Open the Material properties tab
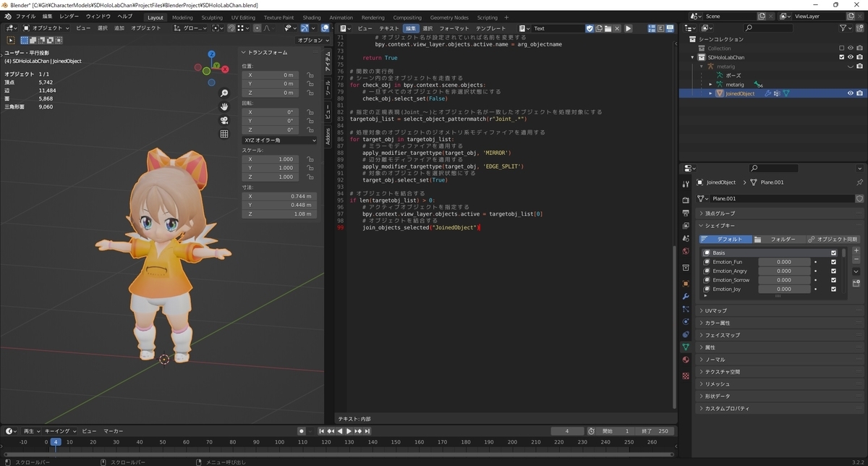868x466 pixels. 686,359
